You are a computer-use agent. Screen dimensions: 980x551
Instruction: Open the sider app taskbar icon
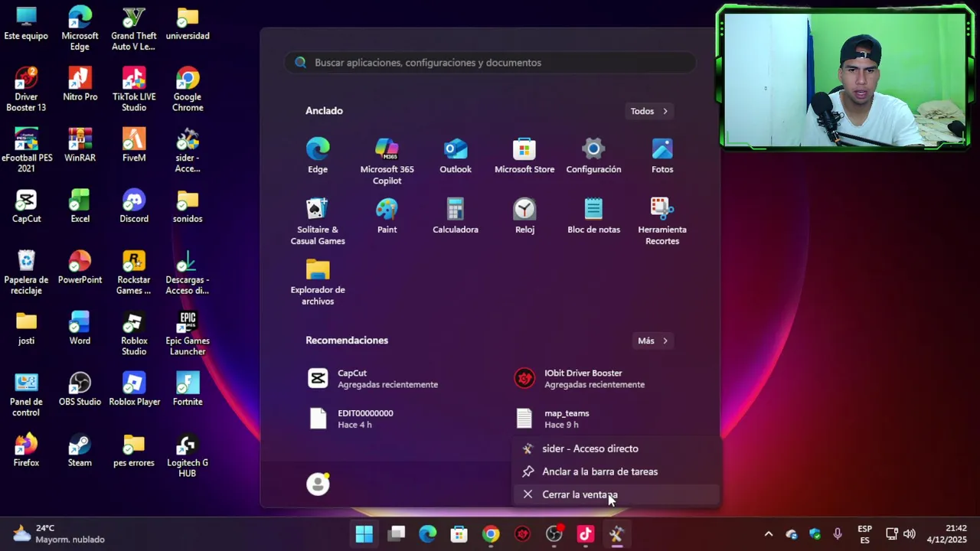617,534
